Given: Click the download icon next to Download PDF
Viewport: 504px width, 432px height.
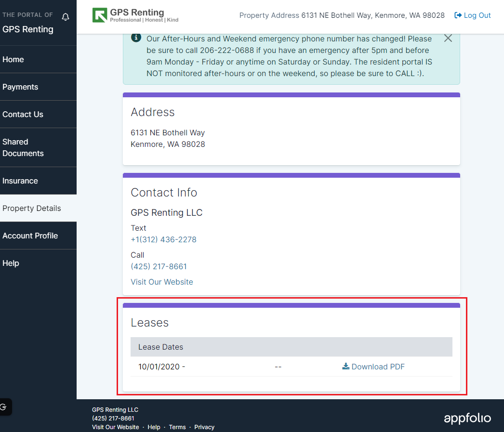Looking at the screenshot, I should coord(345,366).
